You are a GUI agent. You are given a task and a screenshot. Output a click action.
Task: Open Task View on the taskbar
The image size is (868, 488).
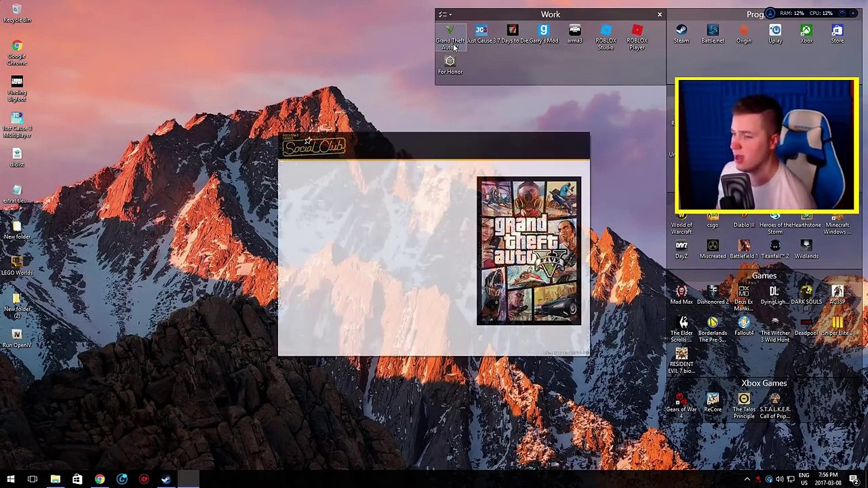[x=33, y=480]
